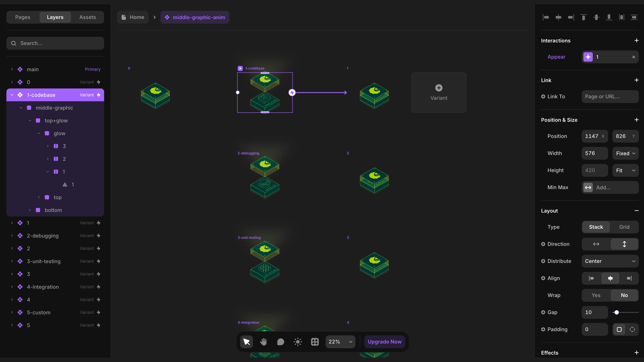Switch to the Pages tab
The height and width of the screenshot is (362, 644).
23,17
